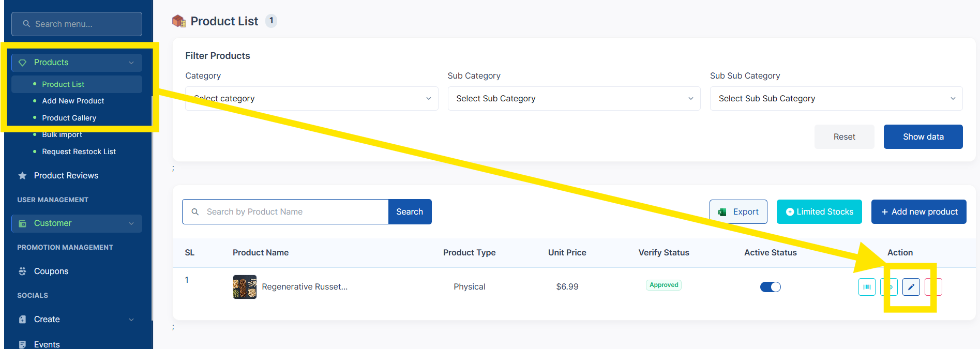Screen dimensions: 980x349
Task: Open Request Restock List menu item
Action: pyautogui.click(x=79, y=151)
